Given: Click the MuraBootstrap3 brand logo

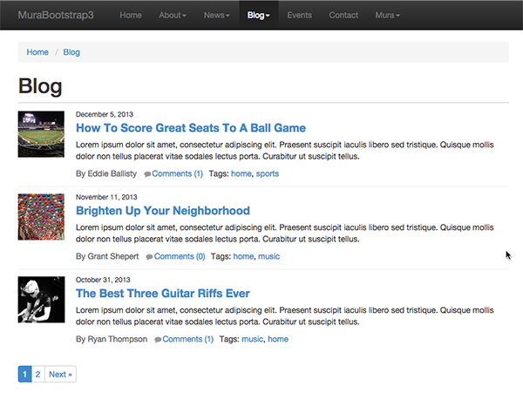Looking at the screenshot, I should point(56,15).
